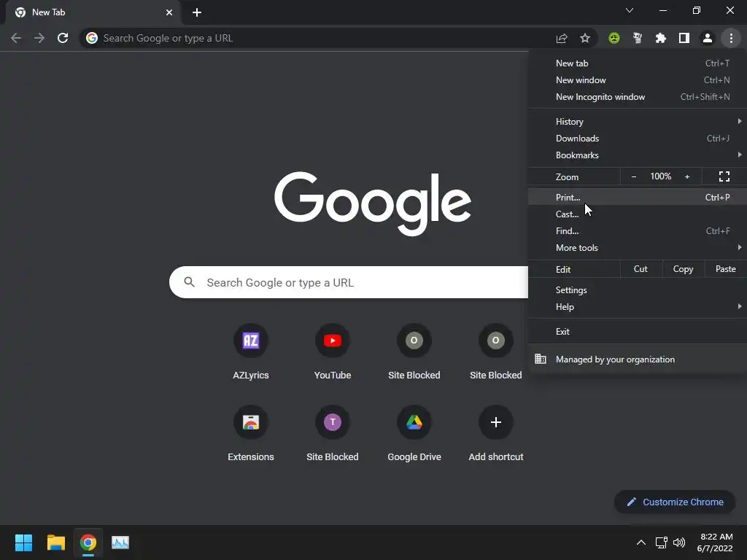Enter fullscreen mode from Zoom row
This screenshot has width=747, height=560.
pyautogui.click(x=724, y=176)
